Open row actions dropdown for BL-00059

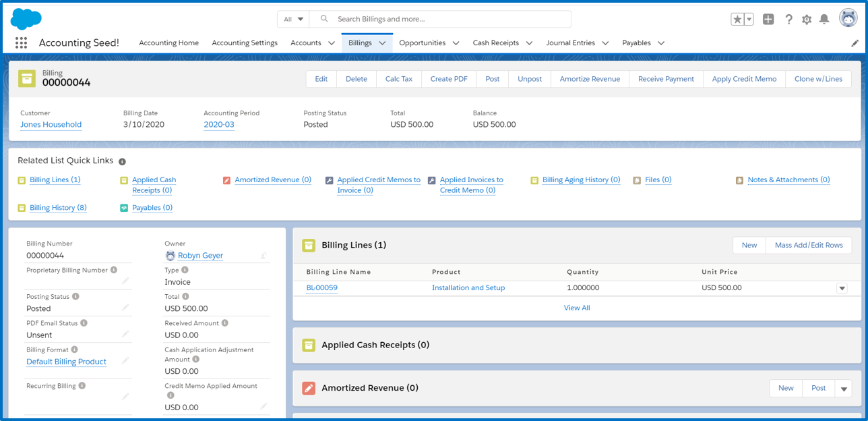pos(842,288)
